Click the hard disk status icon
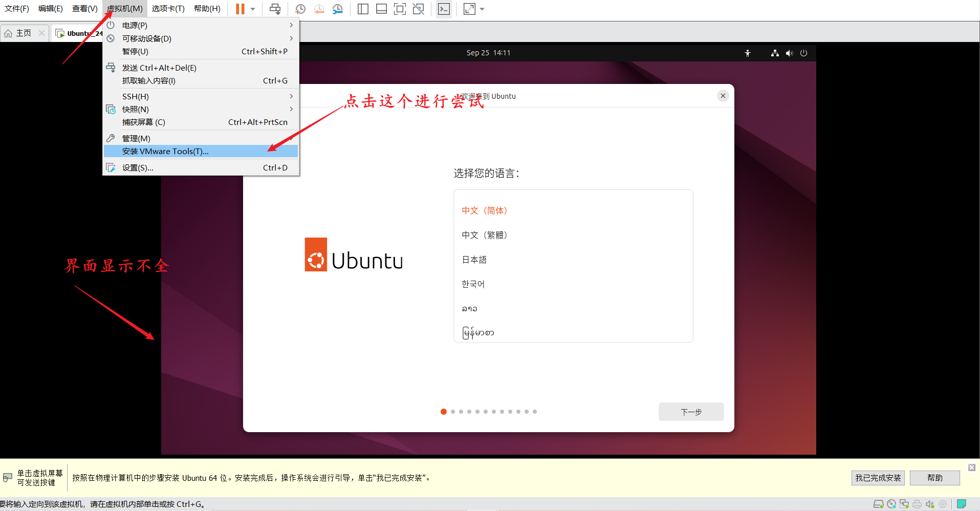The image size is (980, 511). pos(878,504)
